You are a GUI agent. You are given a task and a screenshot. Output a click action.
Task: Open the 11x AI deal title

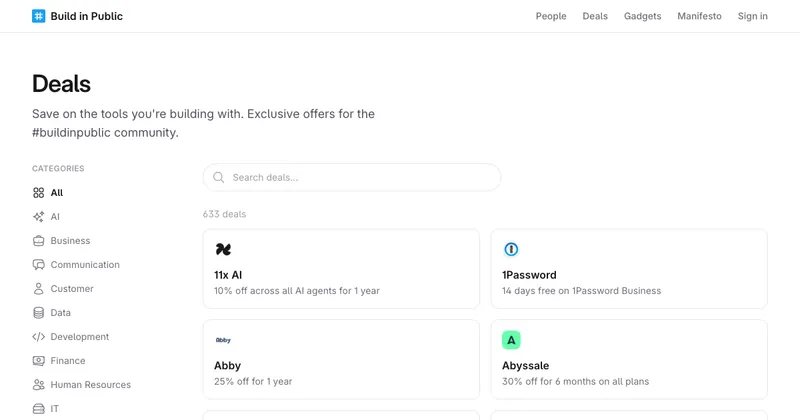point(228,275)
